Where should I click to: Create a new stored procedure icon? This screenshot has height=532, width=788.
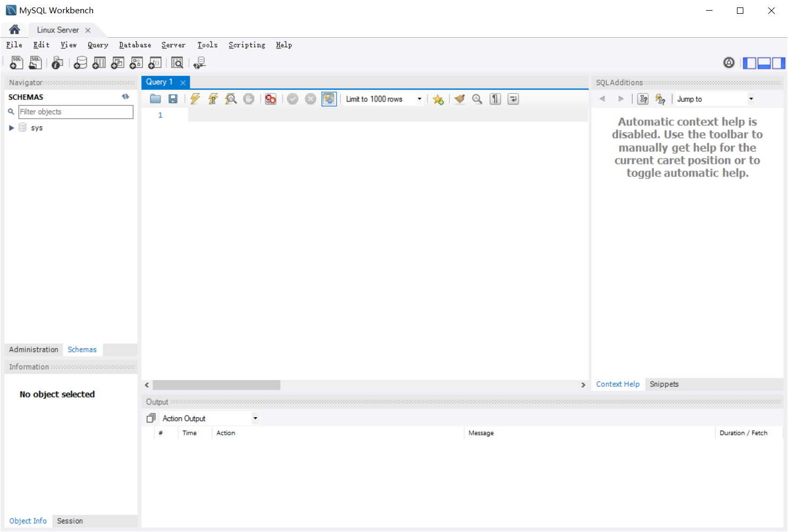136,63
